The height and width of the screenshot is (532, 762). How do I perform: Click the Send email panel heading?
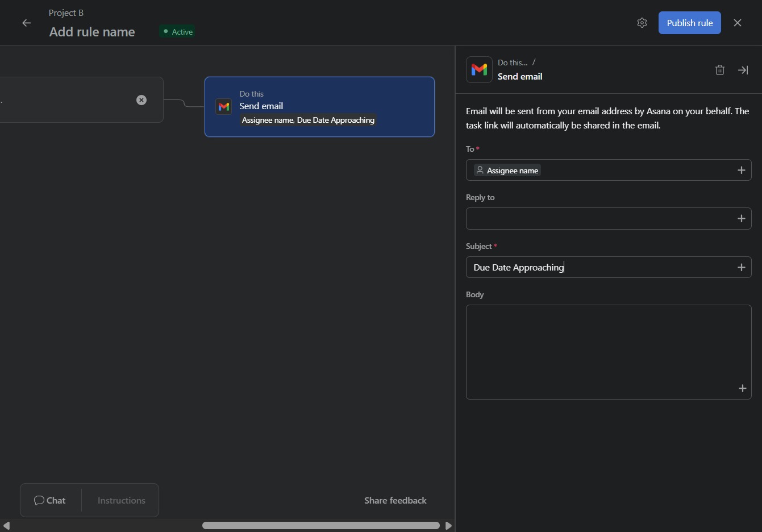coord(520,76)
